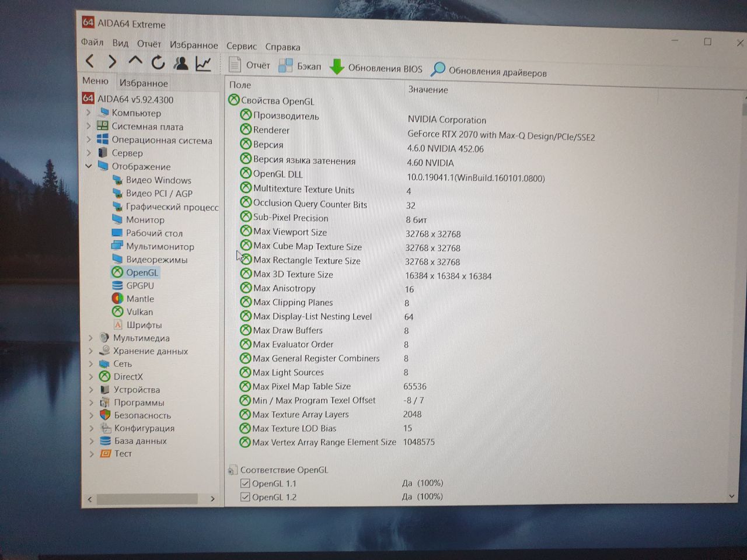The height and width of the screenshot is (560, 747).
Task: Select Видео Windows in the tree
Action: click(152, 180)
